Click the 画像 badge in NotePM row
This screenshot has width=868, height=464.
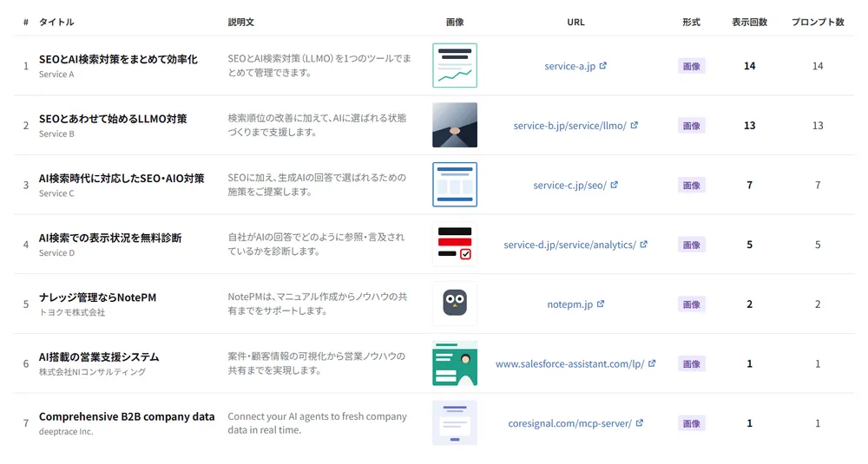pos(692,304)
